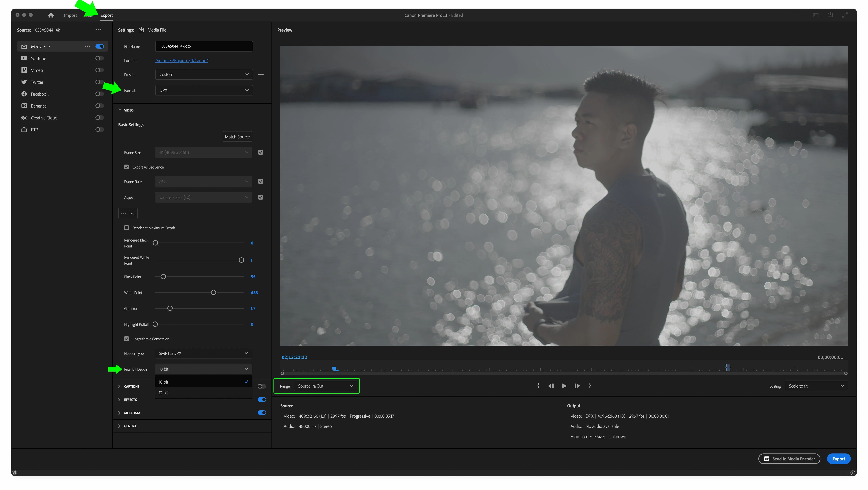868x490 pixels.
Task: Open the three-dot menu beside Preset
Action: point(261,75)
